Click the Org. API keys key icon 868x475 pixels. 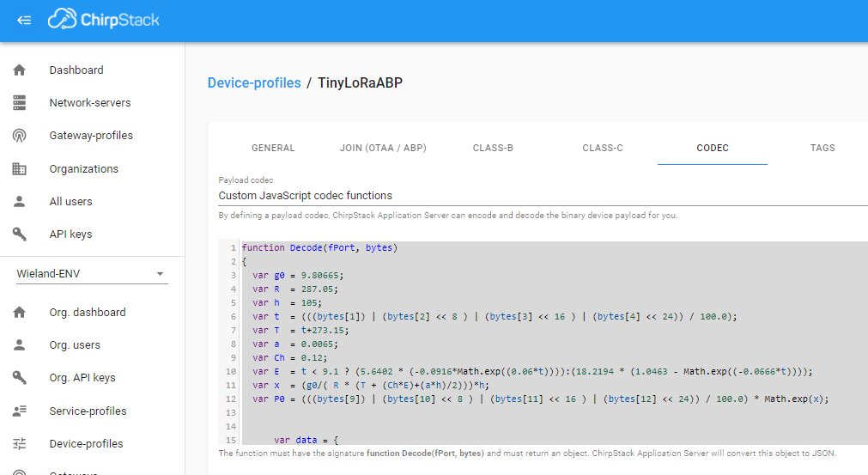(x=20, y=378)
